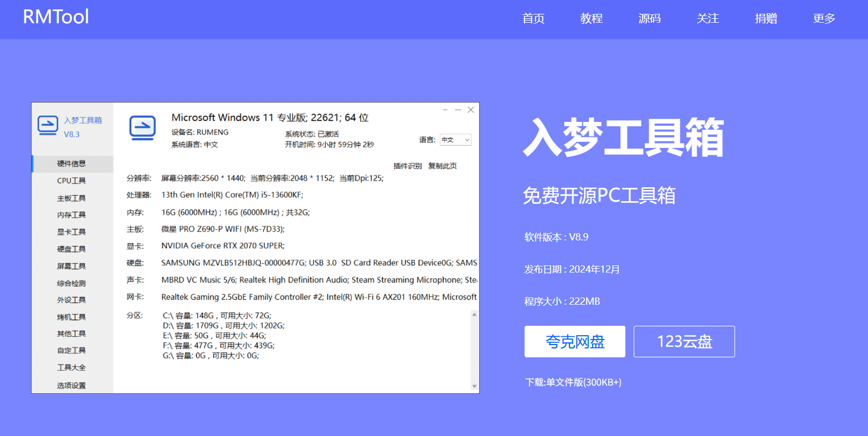Select 外设工具 in the sidebar
Viewport: 868px width, 436px height.
click(x=72, y=300)
